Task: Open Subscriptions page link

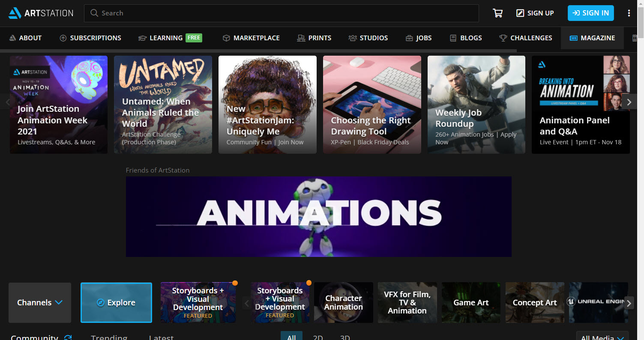Action: (90, 38)
